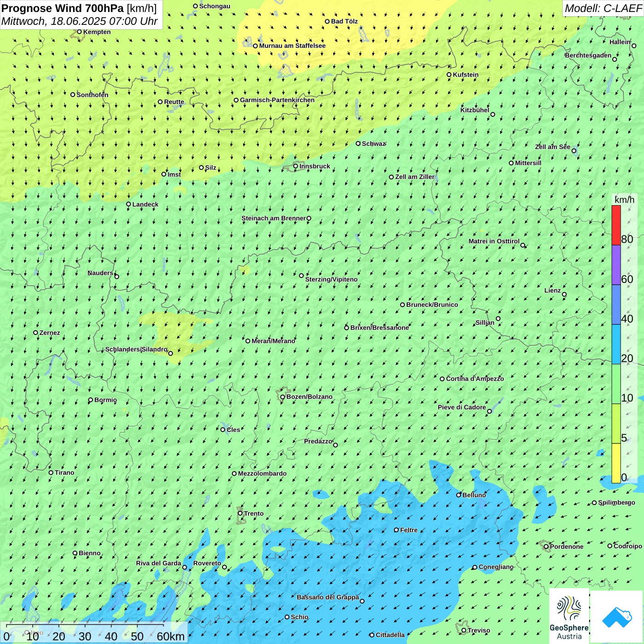Screen dimensions: 644x644
Task: Click the 'Steinach am Brenner' label
Action: (x=273, y=218)
